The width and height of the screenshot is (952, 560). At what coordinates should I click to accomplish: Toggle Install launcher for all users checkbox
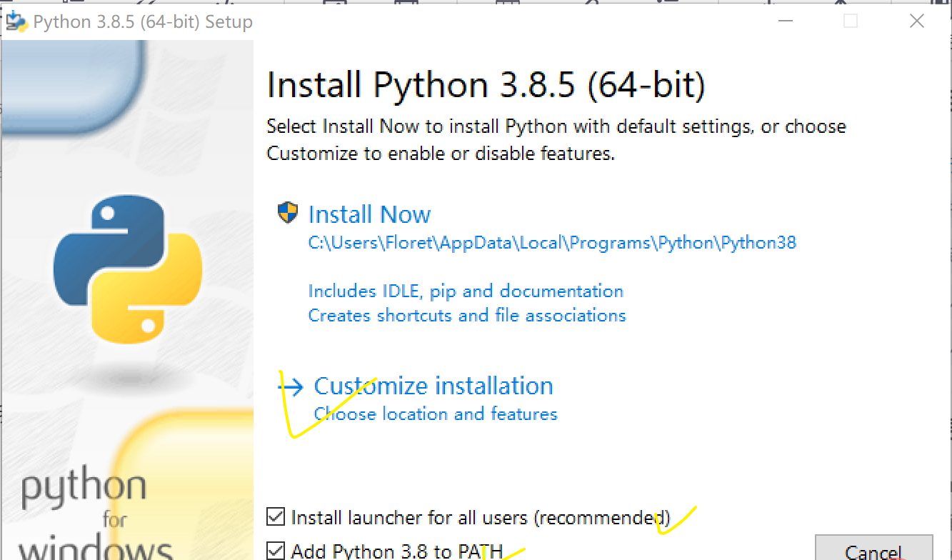(x=275, y=516)
